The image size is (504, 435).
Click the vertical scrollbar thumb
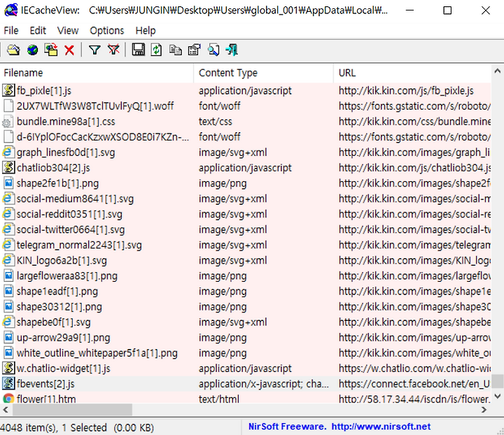[497, 381]
